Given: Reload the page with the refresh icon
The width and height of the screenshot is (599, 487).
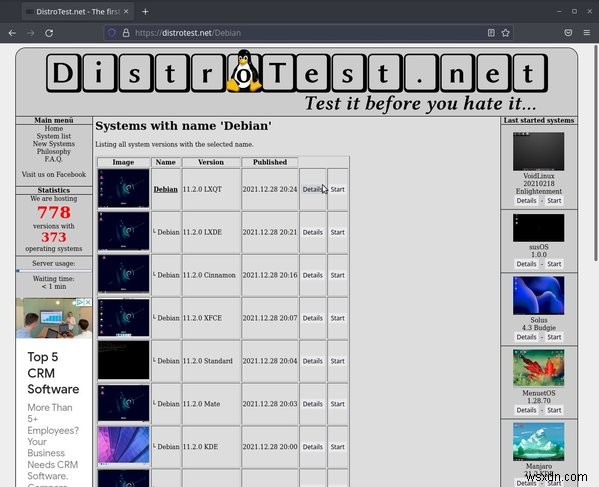Looking at the screenshot, I should (x=49, y=33).
